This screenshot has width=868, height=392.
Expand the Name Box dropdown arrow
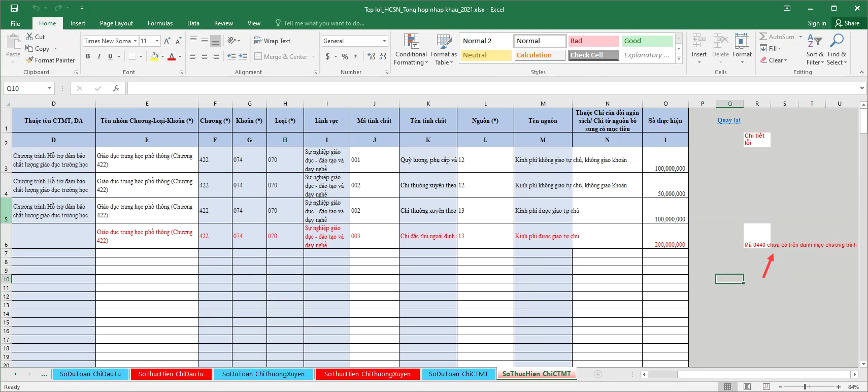tap(49, 88)
